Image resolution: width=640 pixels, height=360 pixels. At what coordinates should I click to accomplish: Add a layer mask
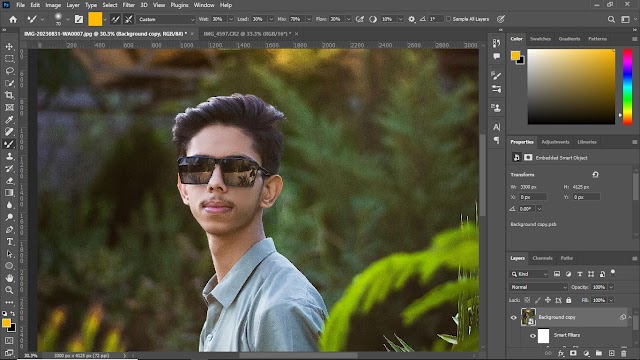click(x=573, y=353)
